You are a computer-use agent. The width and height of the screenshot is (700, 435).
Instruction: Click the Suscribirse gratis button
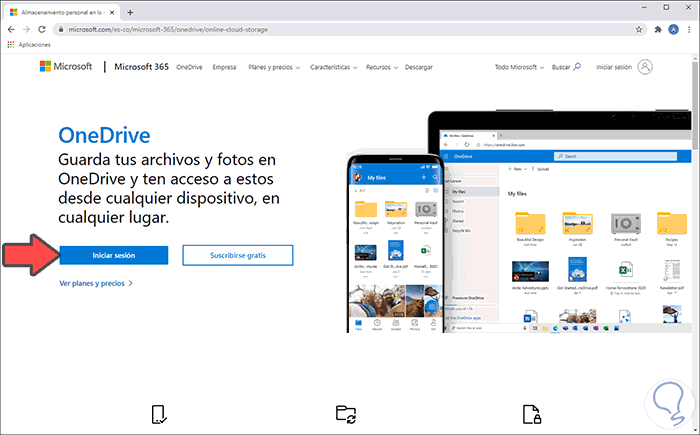(x=238, y=255)
